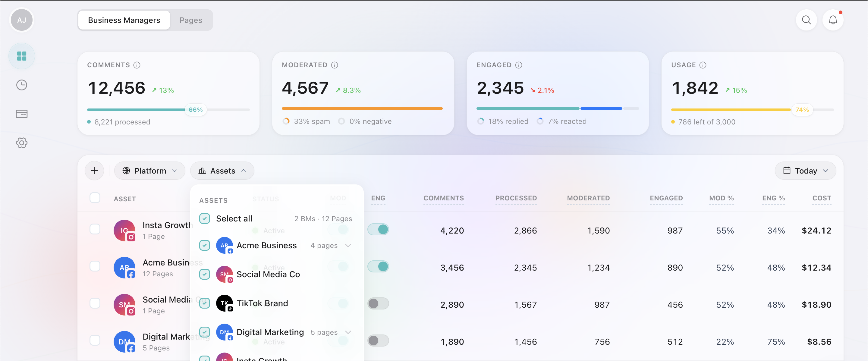This screenshot has height=361, width=868.
Task: Open the dashboard grid view in sidebar
Action: tap(21, 55)
